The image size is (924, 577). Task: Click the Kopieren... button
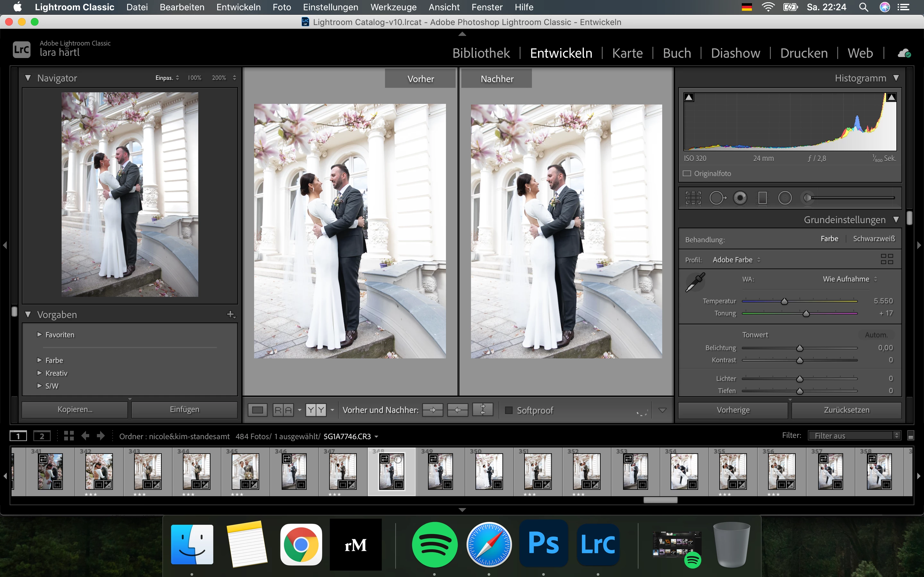[75, 409]
